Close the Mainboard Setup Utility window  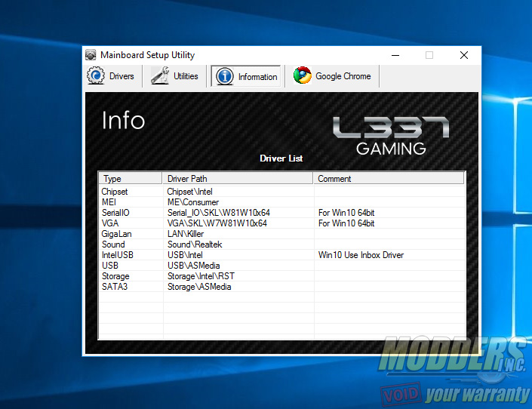pos(464,55)
